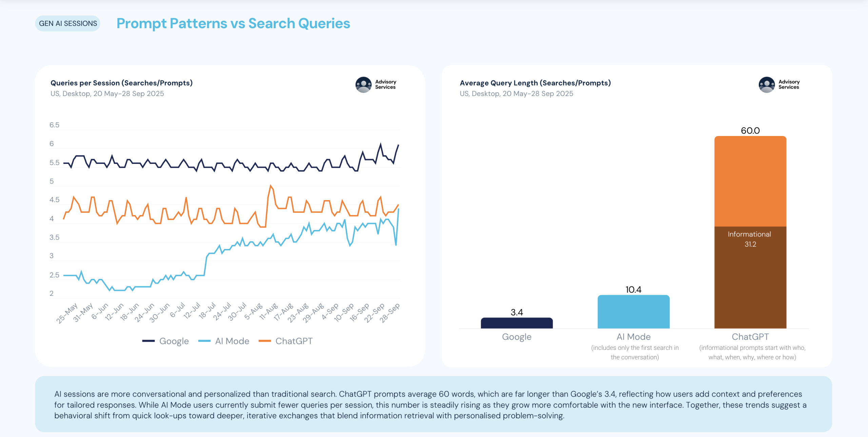Click the ChatGPT category label under the bar
868x437 pixels.
(x=750, y=337)
